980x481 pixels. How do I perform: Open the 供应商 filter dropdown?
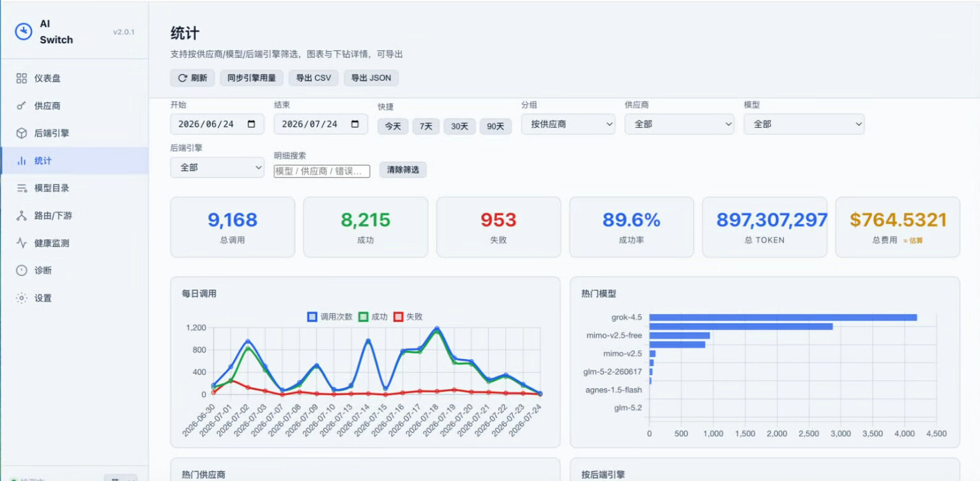(x=680, y=124)
